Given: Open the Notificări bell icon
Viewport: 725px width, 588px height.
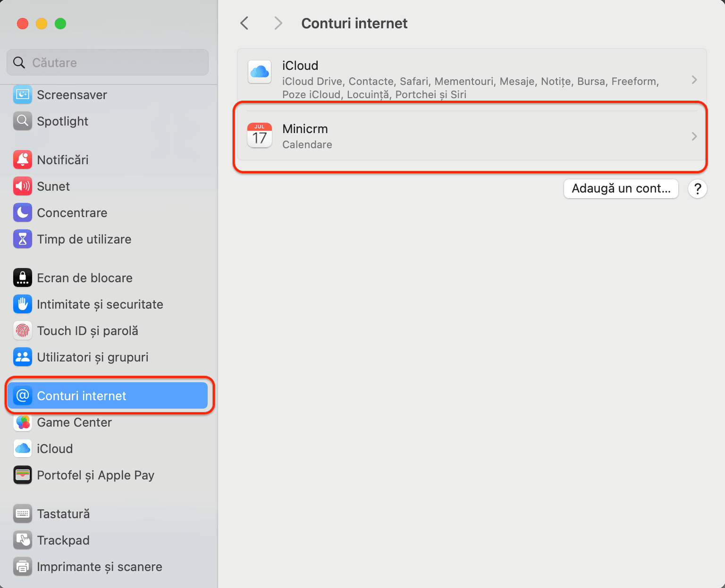Looking at the screenshot, I should coord(23,160).
